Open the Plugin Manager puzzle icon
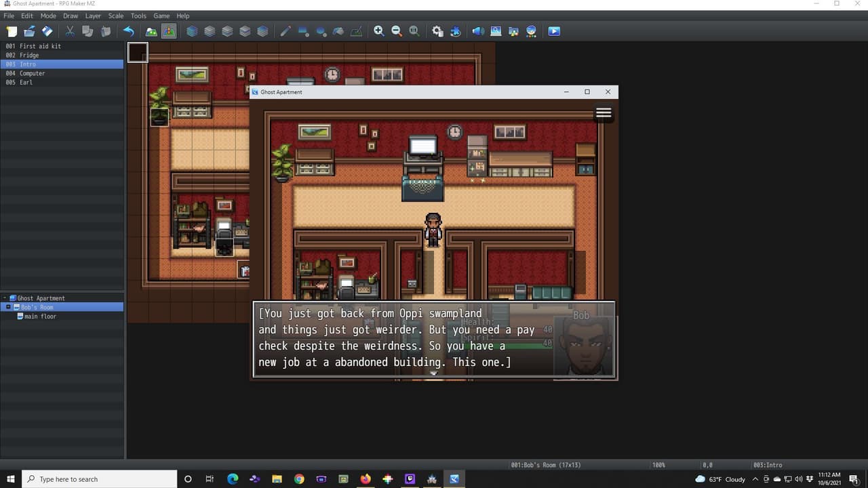This screenshot has height=488, width=868. (x=455, y=31)
